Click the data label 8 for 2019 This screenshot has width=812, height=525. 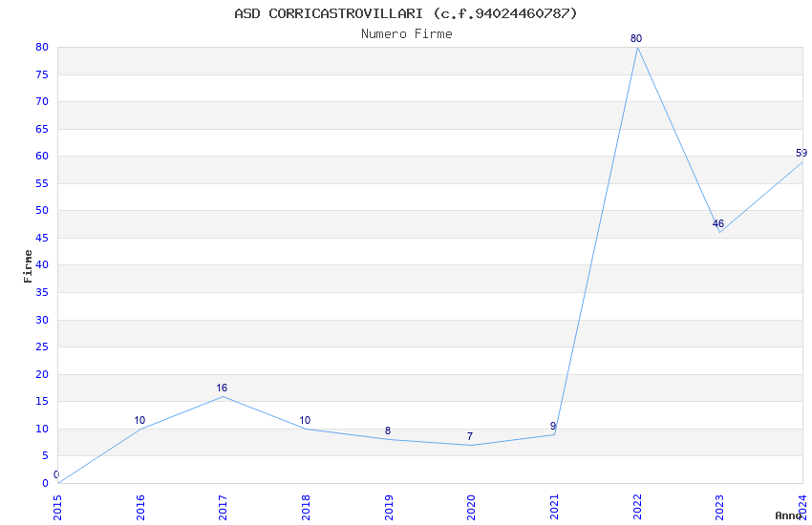388,430
